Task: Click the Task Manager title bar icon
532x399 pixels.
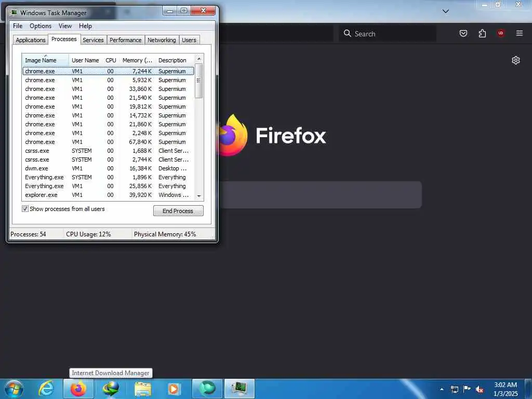Action: 14,12
